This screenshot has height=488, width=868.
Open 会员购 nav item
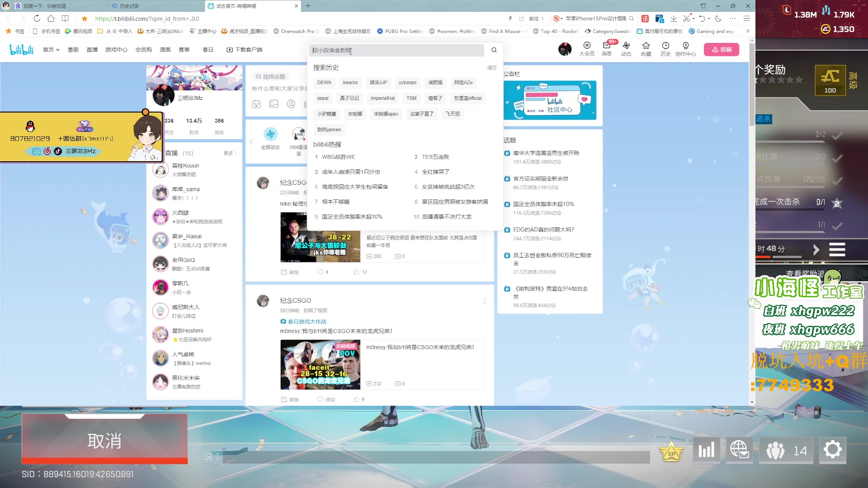click(x=144, y=50)
